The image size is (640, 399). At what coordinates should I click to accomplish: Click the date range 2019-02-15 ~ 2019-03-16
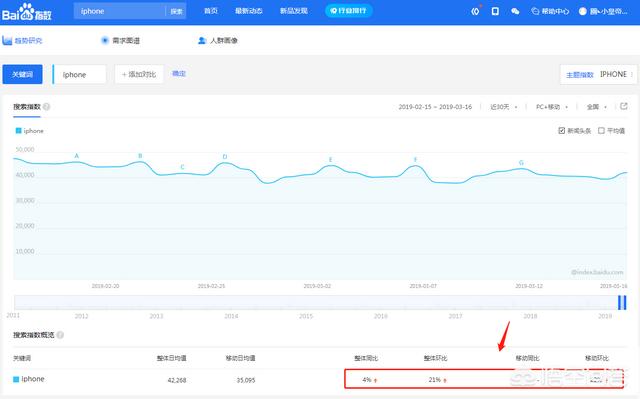(x=435, y=107)
